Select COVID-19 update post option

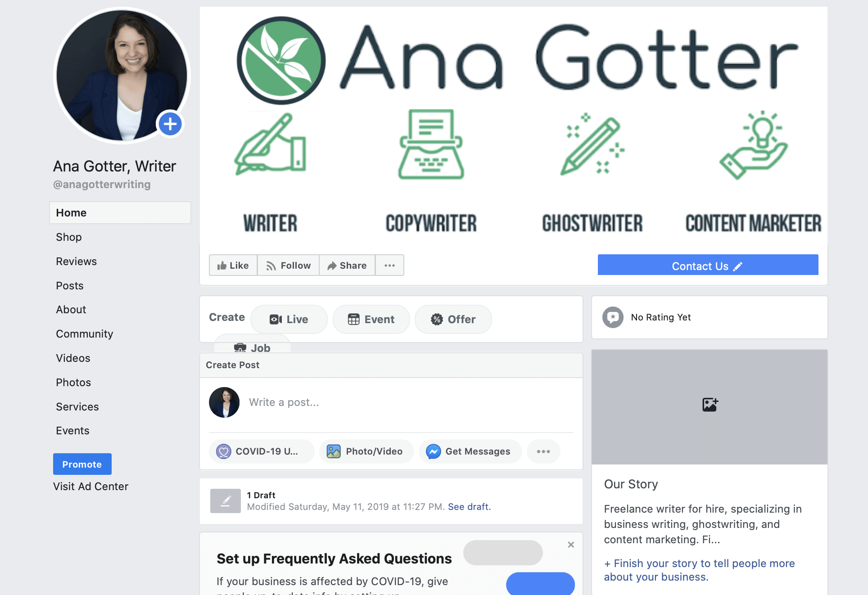tap(262, 451)
